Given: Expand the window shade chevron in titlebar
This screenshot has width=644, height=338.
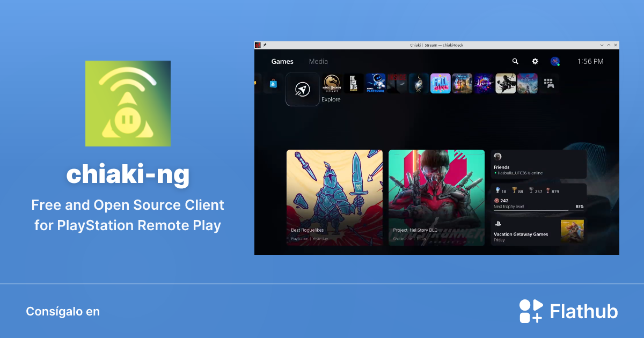Looking at the screenshot, I should click(x=601, y=45).
